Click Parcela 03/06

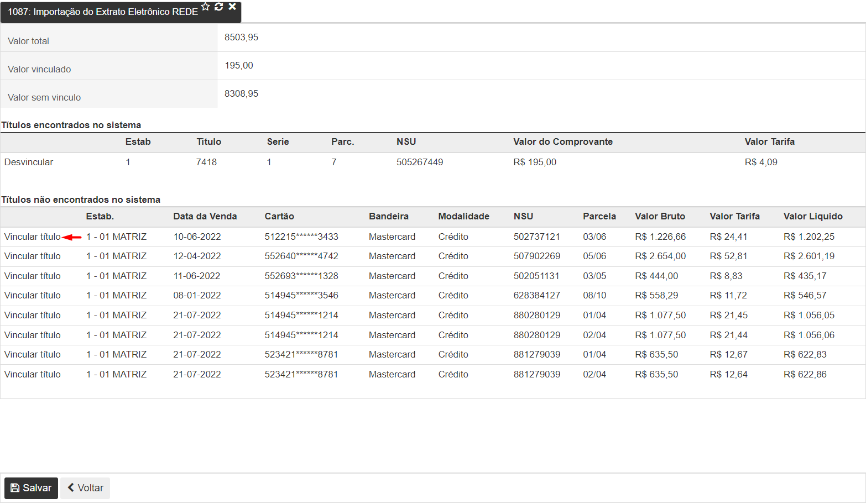click(594, 237)
